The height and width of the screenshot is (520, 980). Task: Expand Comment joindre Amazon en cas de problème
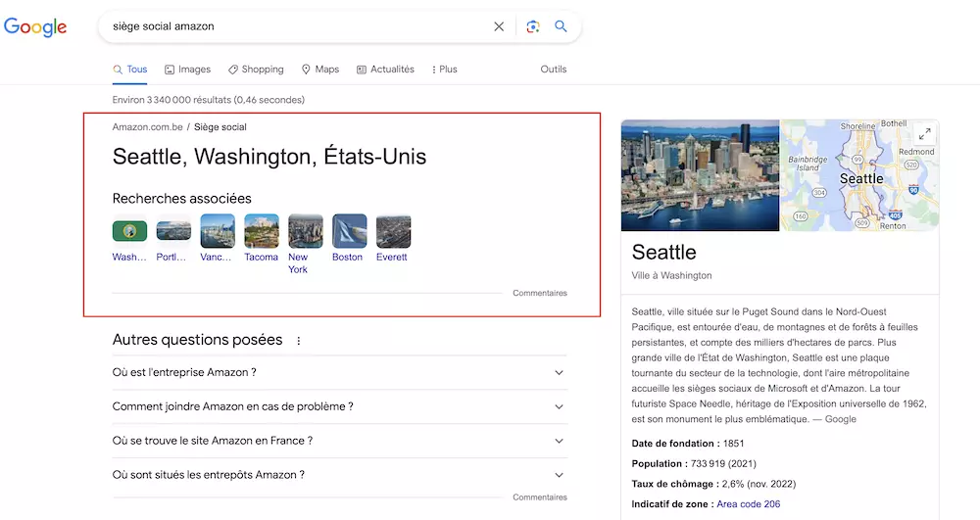[340, 406]
